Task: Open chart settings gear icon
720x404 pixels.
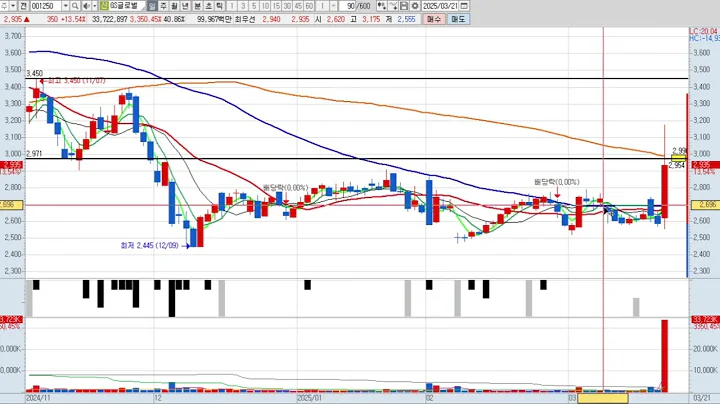Action: pyautogui.click(x=415, y=6)
